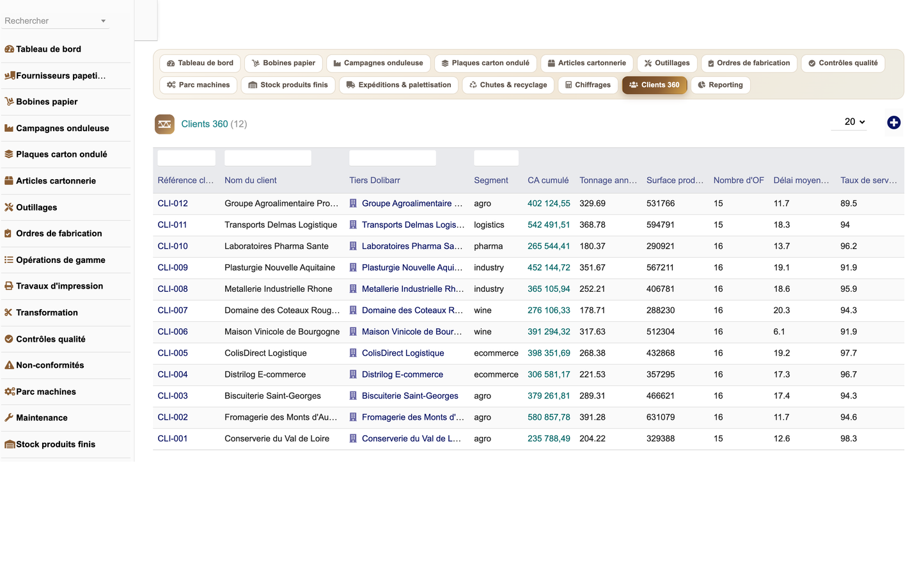This screenshot has height=572, width=924.
Task: Click the Outillages sidebar tools icon
Action: click(x=9, y=207)
